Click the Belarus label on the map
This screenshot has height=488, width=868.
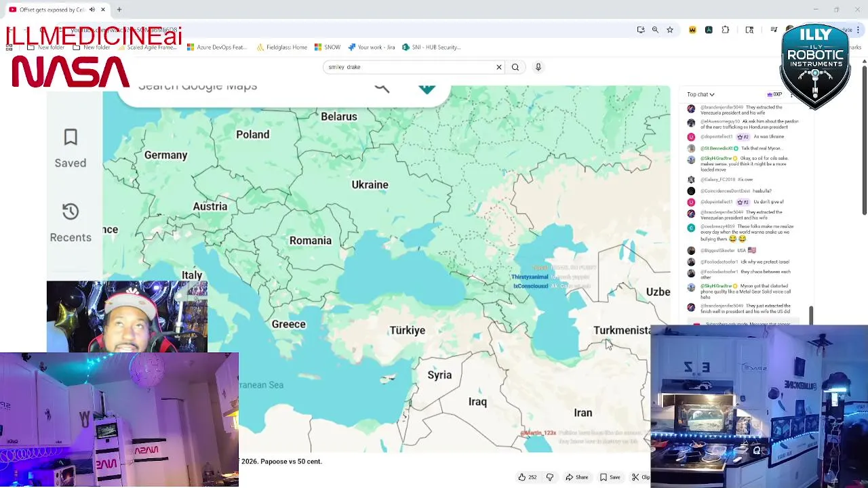pyautogui.click(x=339, y=117)
